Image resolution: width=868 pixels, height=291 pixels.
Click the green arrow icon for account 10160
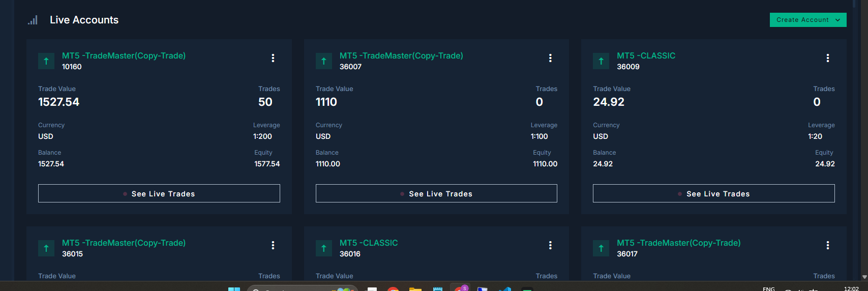point(46,61)
